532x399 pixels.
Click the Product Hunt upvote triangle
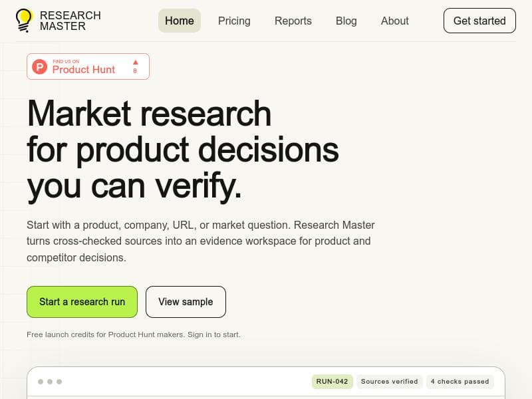tap(136, 62)
